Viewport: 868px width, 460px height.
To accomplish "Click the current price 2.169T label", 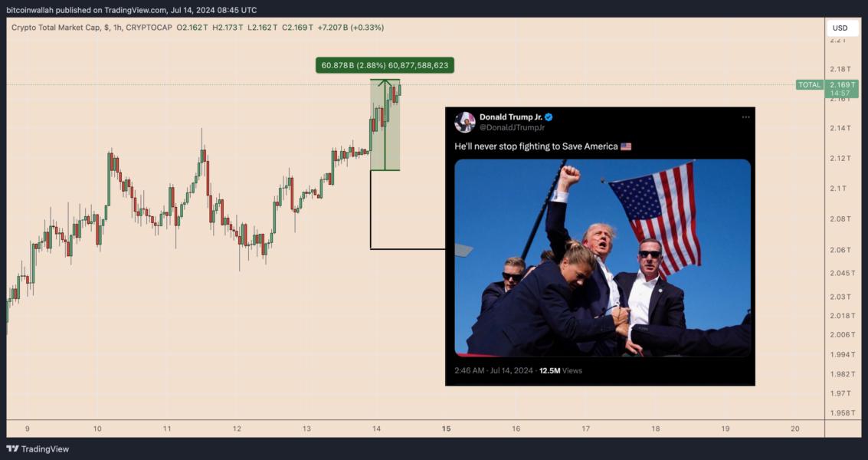I will pos(843,85).
